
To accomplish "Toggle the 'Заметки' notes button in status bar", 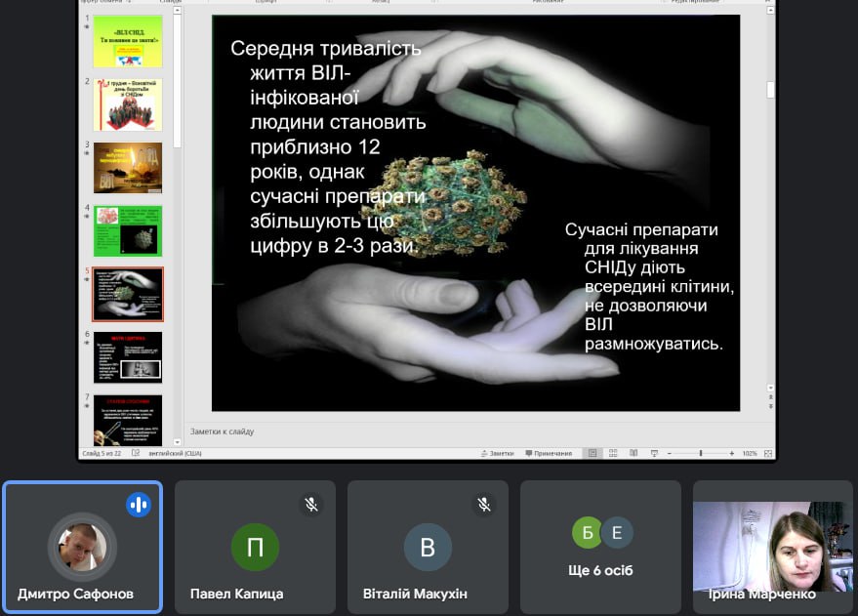I will (x=498, y=454).
